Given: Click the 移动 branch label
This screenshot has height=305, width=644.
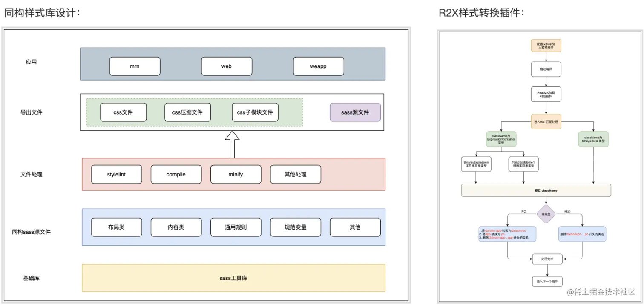Looking at the screenshot, I should click(x=567, y=211).
